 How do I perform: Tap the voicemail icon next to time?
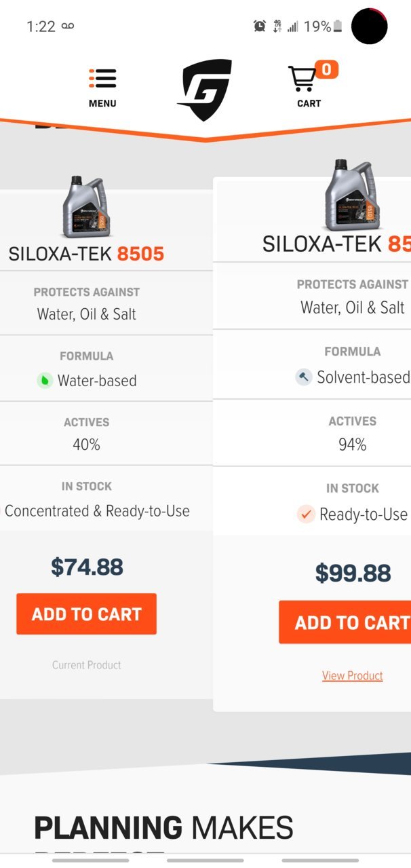point(67,26)
